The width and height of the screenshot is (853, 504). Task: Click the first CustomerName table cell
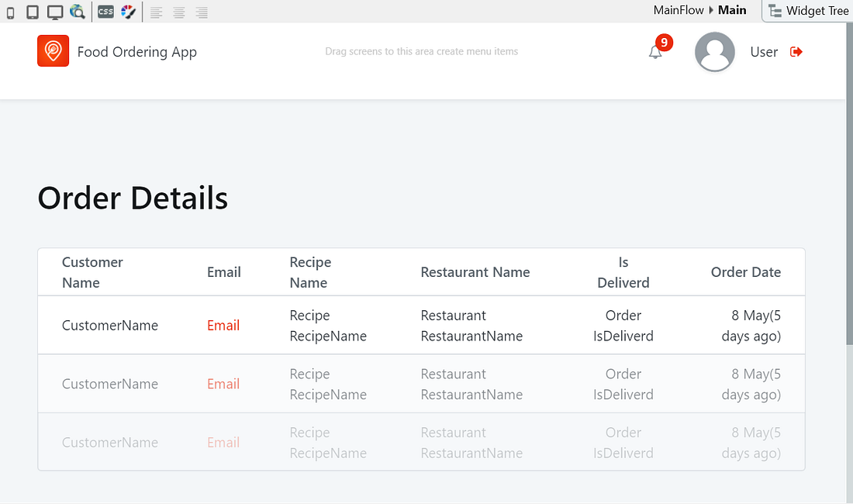coord(109,325)
